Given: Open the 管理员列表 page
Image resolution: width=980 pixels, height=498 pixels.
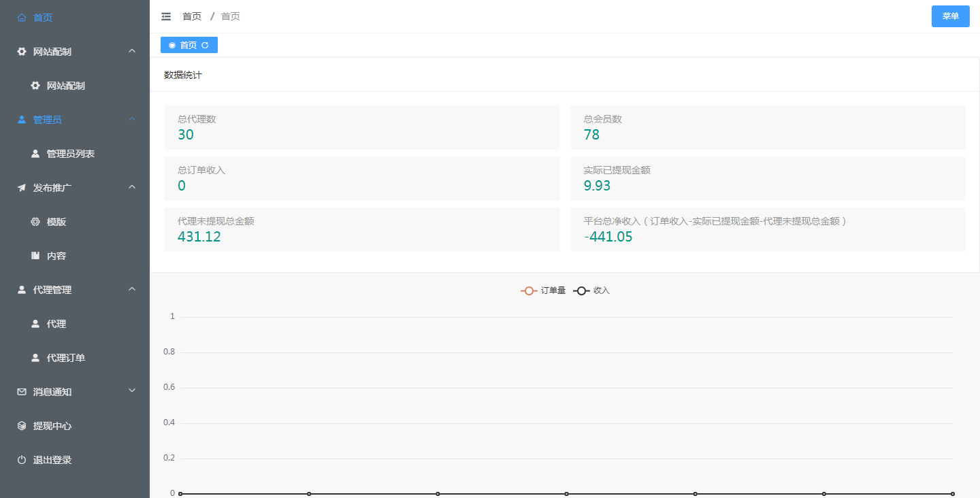Looking at the screenshot, I should 75,154.
